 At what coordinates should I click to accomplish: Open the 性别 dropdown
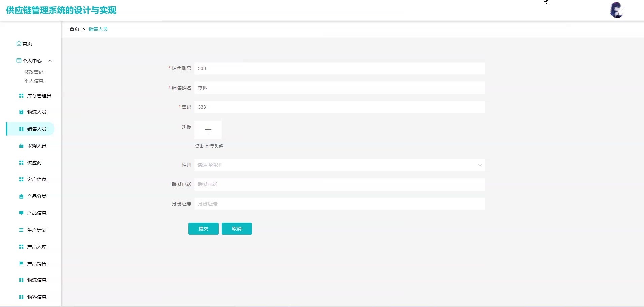pos(340,165)
